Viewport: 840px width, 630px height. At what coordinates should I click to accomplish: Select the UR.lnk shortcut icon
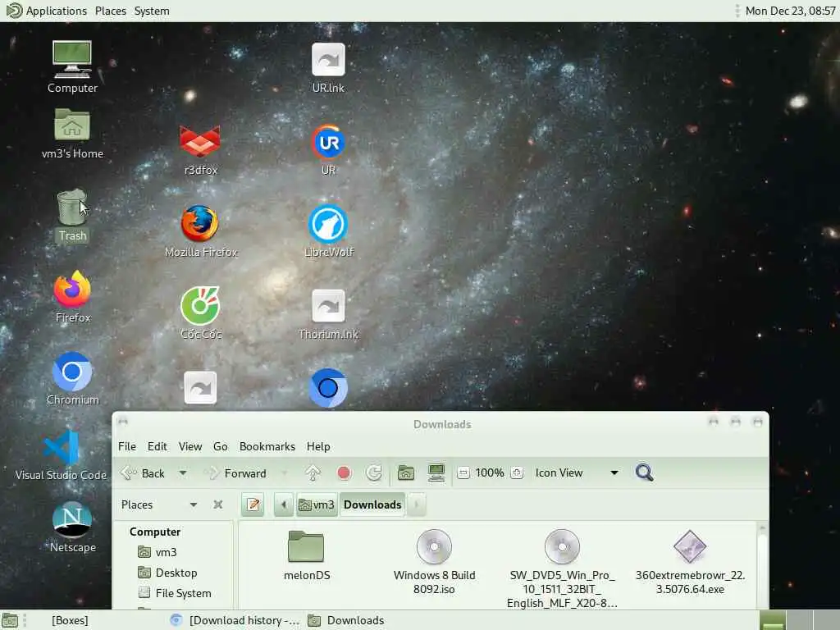pyautogui.click(x=328, y=67)
